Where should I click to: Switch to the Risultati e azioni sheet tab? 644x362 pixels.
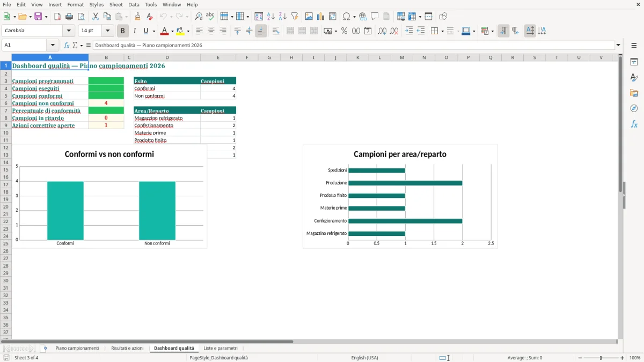click(127, 348)
